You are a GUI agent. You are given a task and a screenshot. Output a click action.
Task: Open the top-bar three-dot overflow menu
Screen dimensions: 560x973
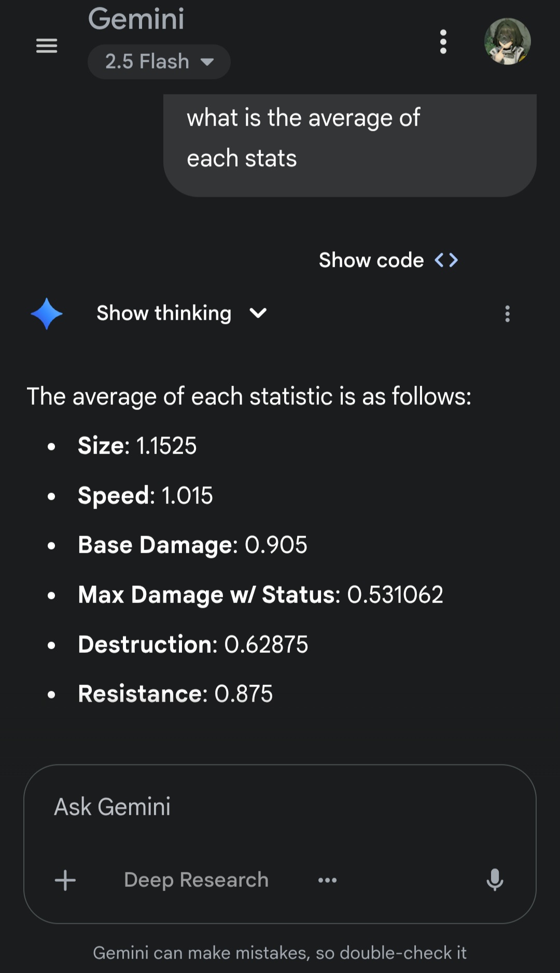tap(443, 42)
